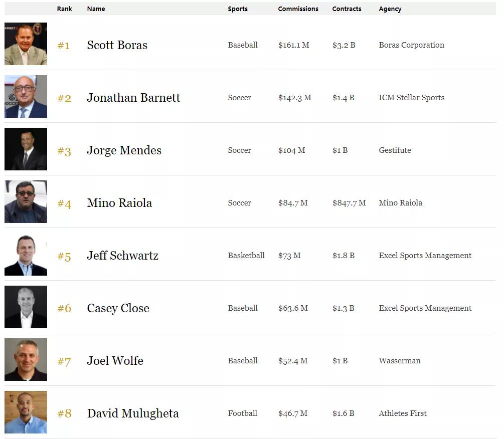Screen dimensions: 504x439
Task: Open Scott Boras's name link
Action: (117, 45)
